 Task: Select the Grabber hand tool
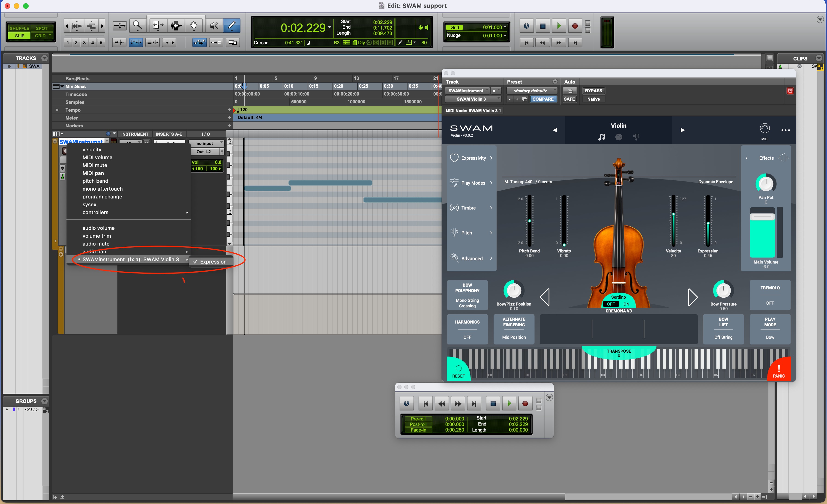(x=194, y=26)
